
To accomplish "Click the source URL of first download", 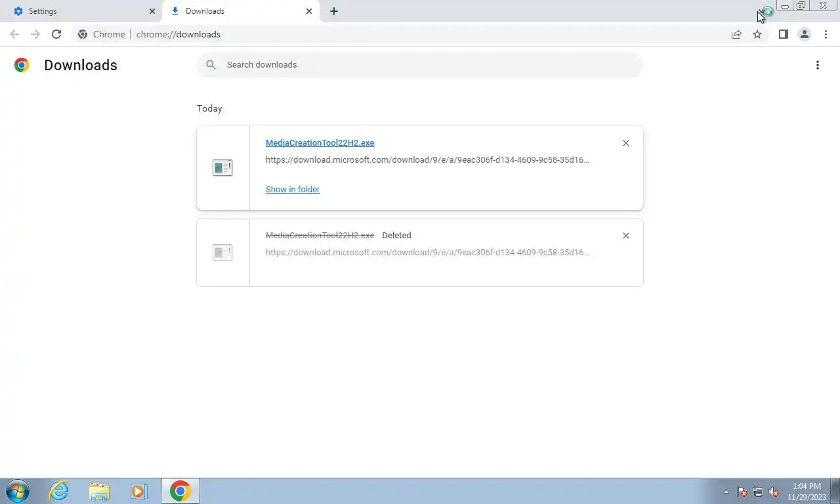I will 427,159.
